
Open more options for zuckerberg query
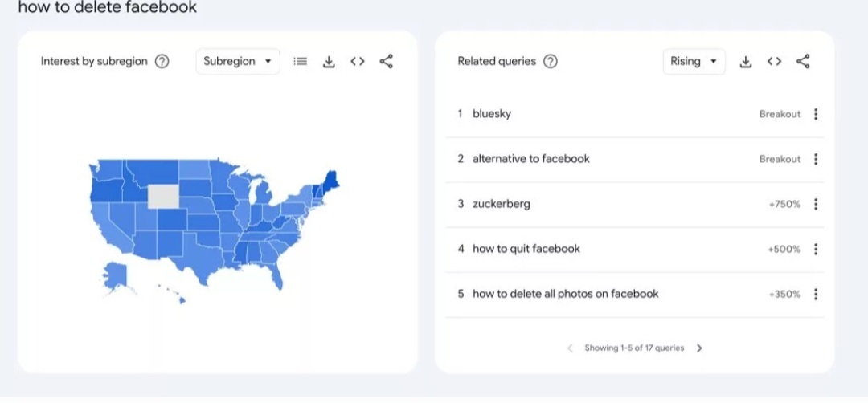816,204
